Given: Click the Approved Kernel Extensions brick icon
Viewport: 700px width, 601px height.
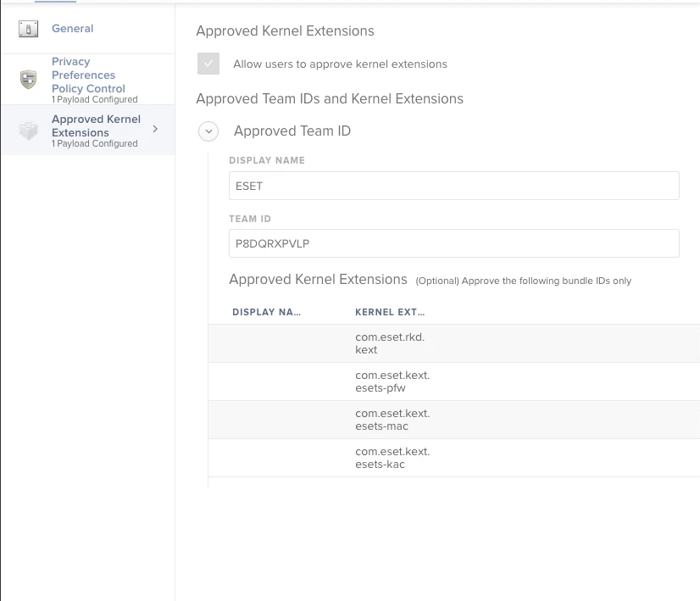Looking at the screenshot, I should [28, 131].
